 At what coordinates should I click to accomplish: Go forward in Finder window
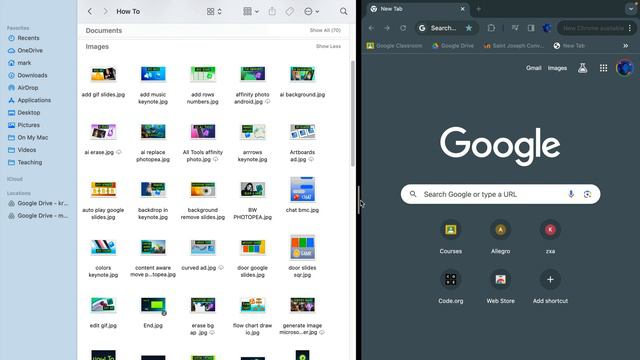coord(106,11)
